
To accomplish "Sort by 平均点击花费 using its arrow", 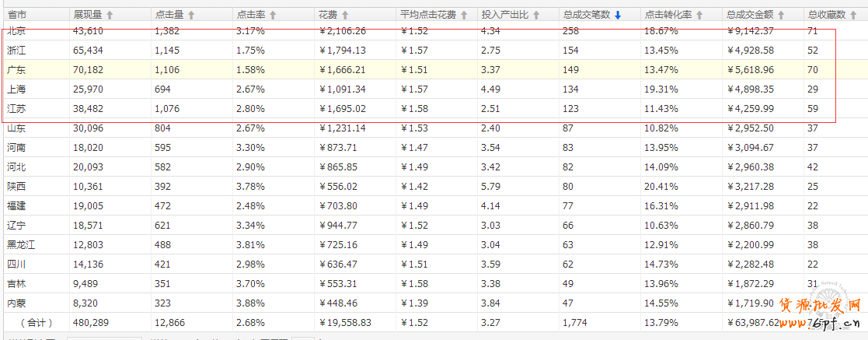I will pos(464,15).
